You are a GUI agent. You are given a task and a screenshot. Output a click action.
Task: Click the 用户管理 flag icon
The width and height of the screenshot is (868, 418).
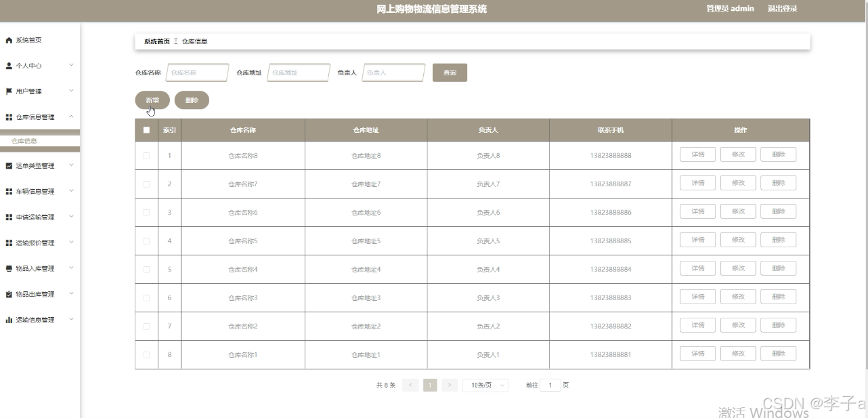click(x=8, y=91)
